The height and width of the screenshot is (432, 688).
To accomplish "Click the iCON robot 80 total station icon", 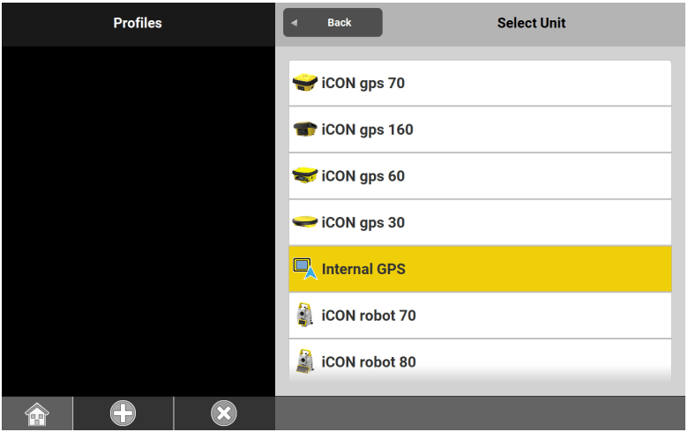I will click(x=304, y=361).
